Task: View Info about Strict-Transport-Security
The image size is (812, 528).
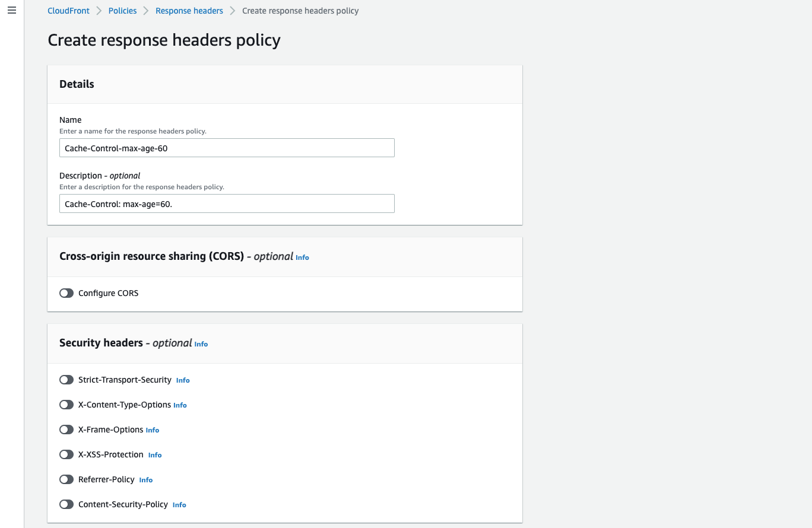Action: pyautogui.click(x=182, y=380)
